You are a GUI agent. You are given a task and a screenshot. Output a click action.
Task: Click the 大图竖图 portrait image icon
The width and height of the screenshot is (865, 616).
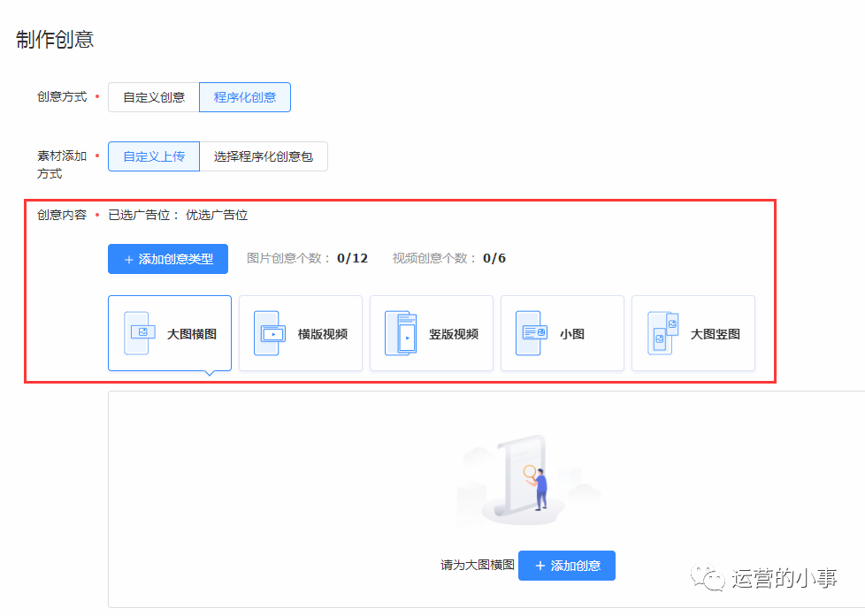[x=662, y=333]
